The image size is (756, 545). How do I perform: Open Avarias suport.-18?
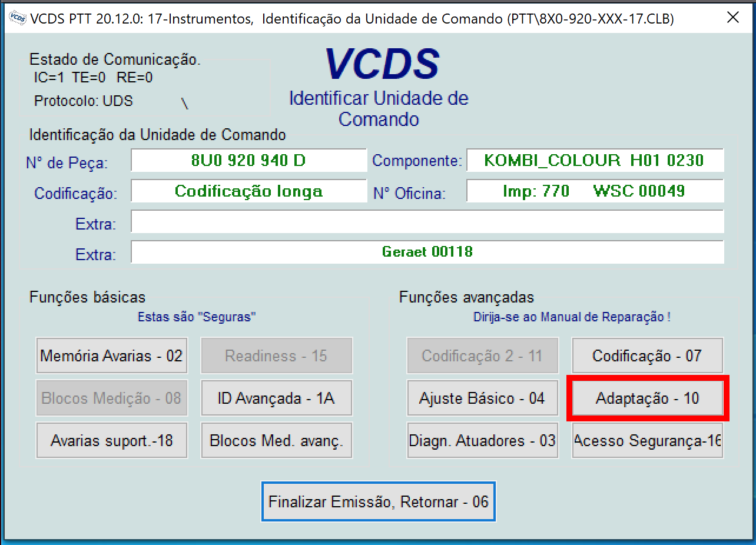pyautogui.click(x=112, y=440)
